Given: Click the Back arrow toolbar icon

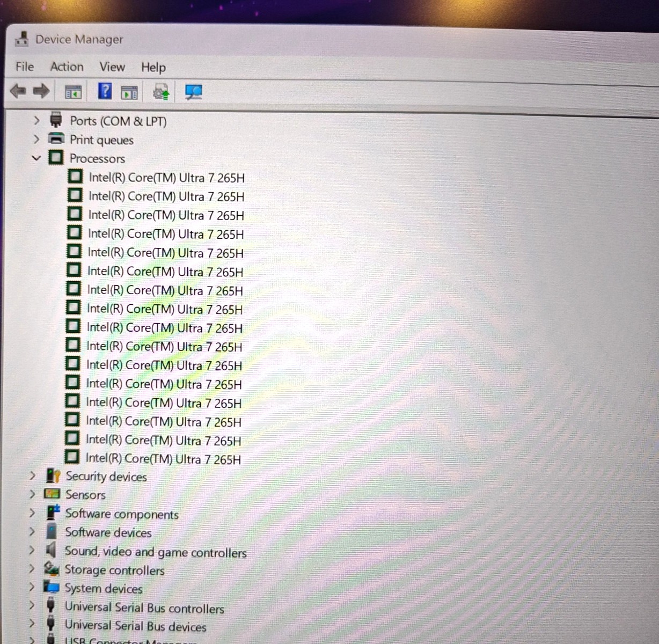Looking at the screenshot, I should 18,91.
